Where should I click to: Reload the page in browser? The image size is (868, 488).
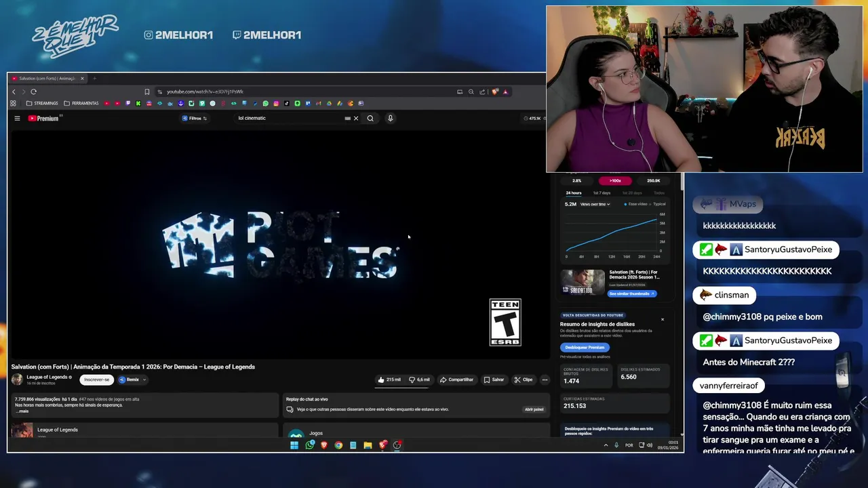[x=33, y=91]
